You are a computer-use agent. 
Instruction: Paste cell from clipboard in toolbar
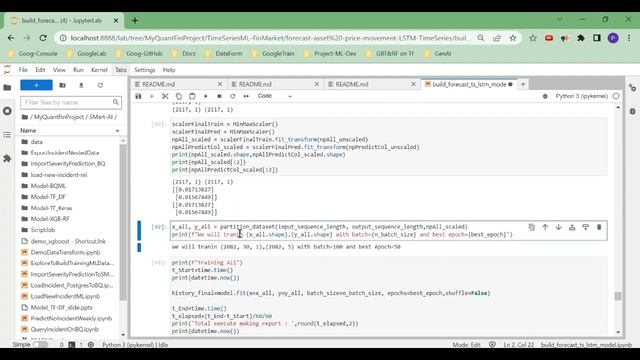pyautogui.click(x=192, y=96)
